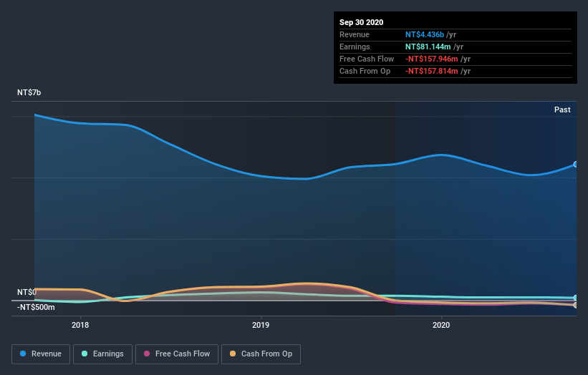Click the 2020 x-axis label
Image resolution: width=588 pixels, height=375 pixels.
[x=441, y=325]
